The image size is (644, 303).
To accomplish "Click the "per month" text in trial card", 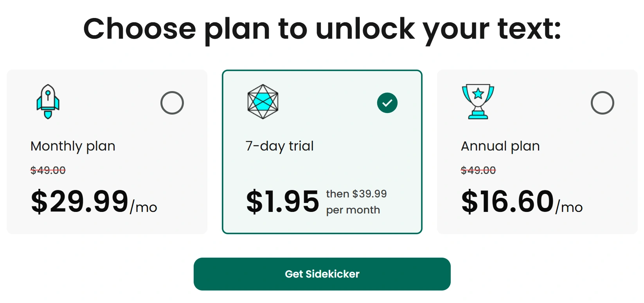I will click(x=353, y=210).
